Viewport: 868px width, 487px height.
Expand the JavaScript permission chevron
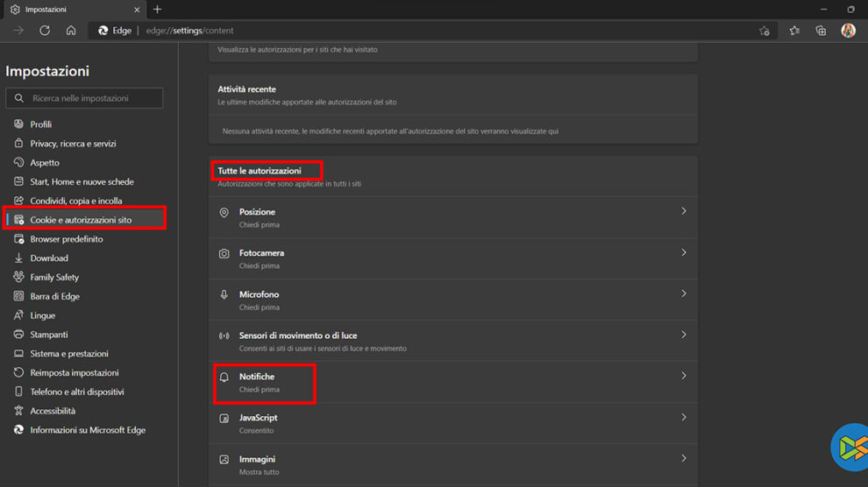(x=683, y=418)
